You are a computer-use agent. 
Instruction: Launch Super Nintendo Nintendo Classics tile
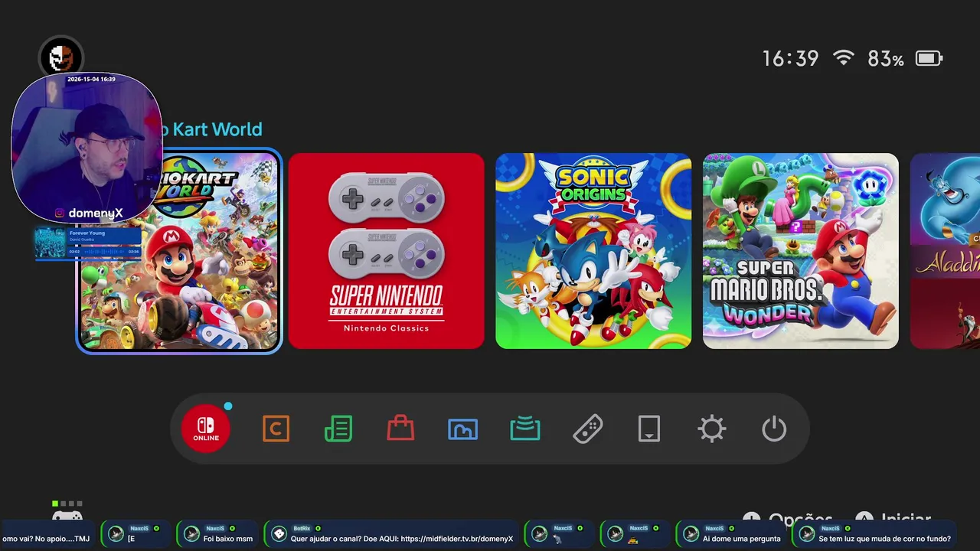click(387, 251)
